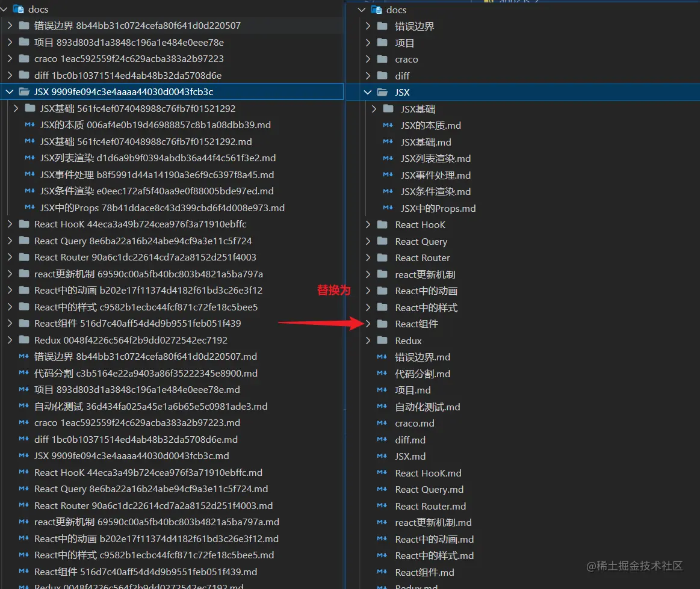Click folder icon of Redux 0048f4226c

(x=24, y=340)
